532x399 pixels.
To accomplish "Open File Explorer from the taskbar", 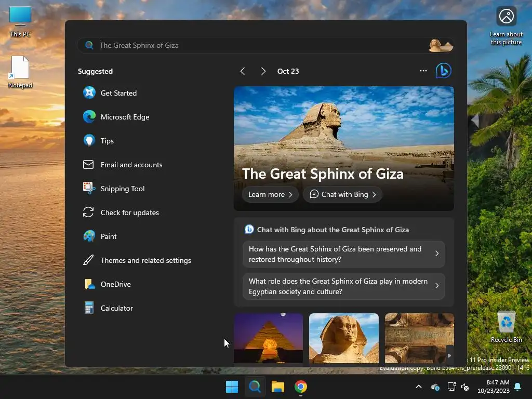I will click(278, 387).
